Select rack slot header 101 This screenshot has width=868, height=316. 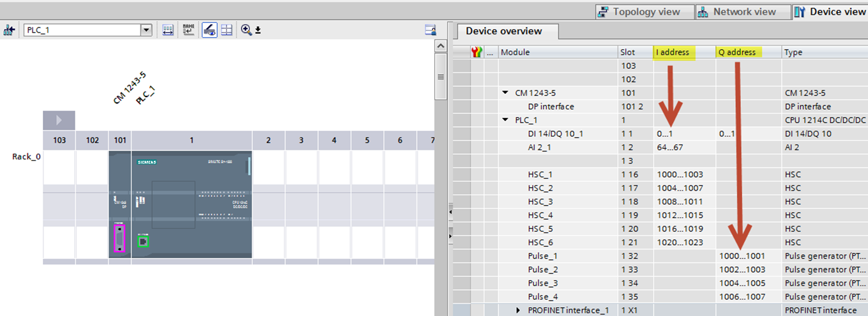(119, 140)
